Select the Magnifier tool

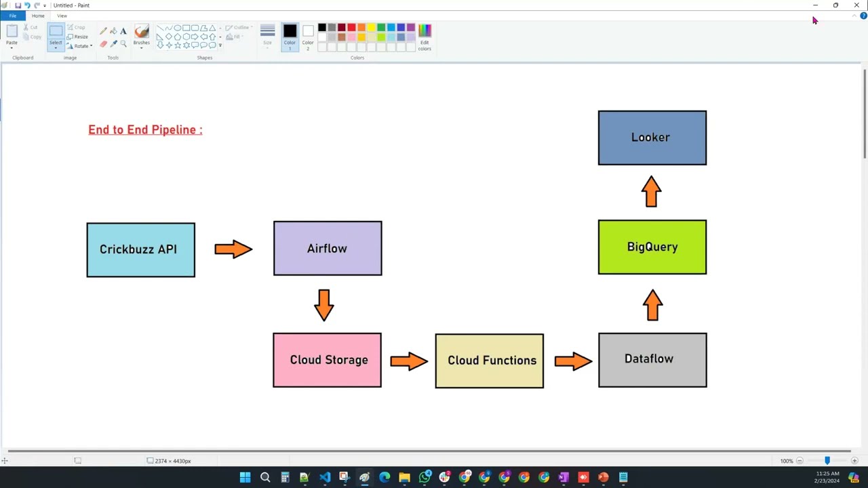point(123,43)
